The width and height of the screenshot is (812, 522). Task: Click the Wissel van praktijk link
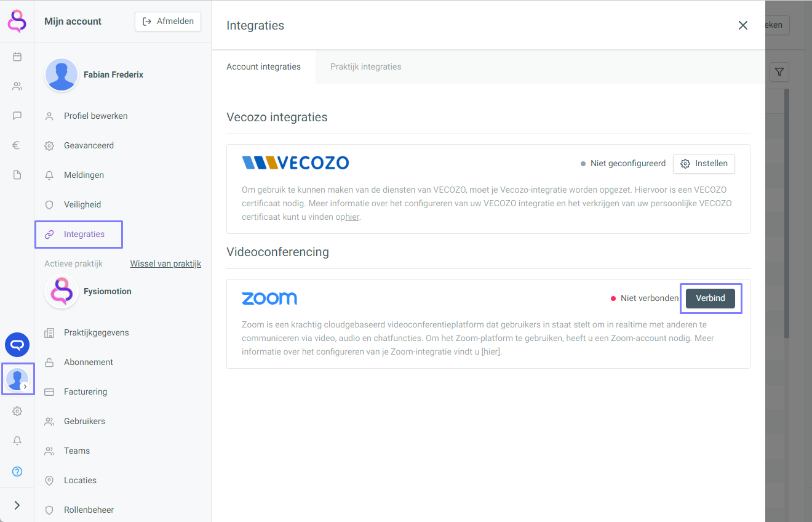[x=165, y=263]
